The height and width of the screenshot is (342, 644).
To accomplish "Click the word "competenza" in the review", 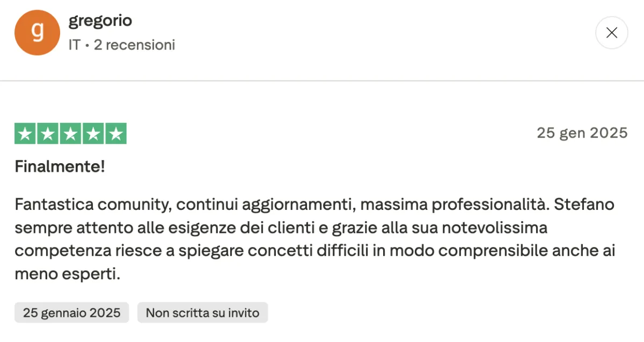I will click(x=60, y=251).
